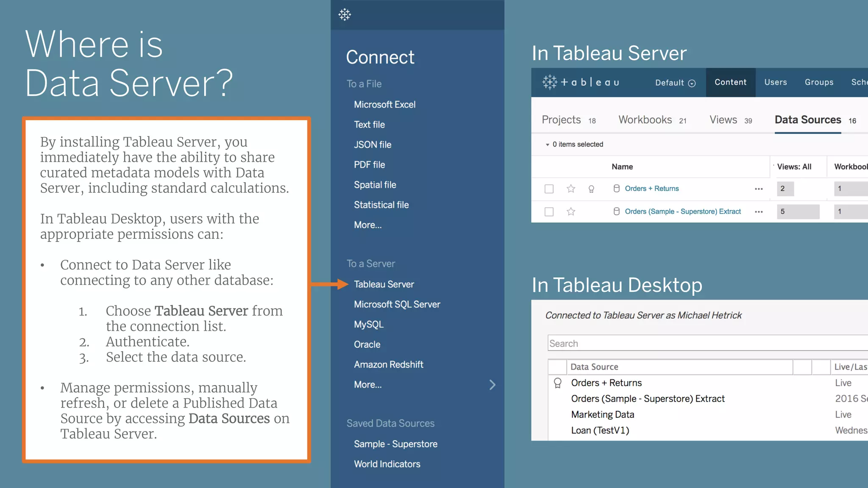Click views count 2 for Orders + Returns
This screenshot has height=488, width=868.
(785, 189)
